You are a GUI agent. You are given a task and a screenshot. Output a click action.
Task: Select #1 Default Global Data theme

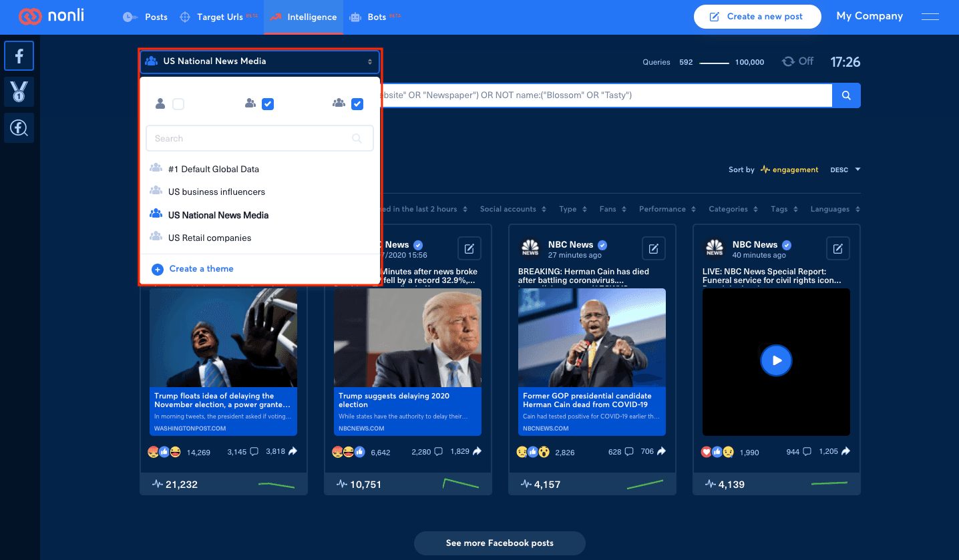coord(214,170)
